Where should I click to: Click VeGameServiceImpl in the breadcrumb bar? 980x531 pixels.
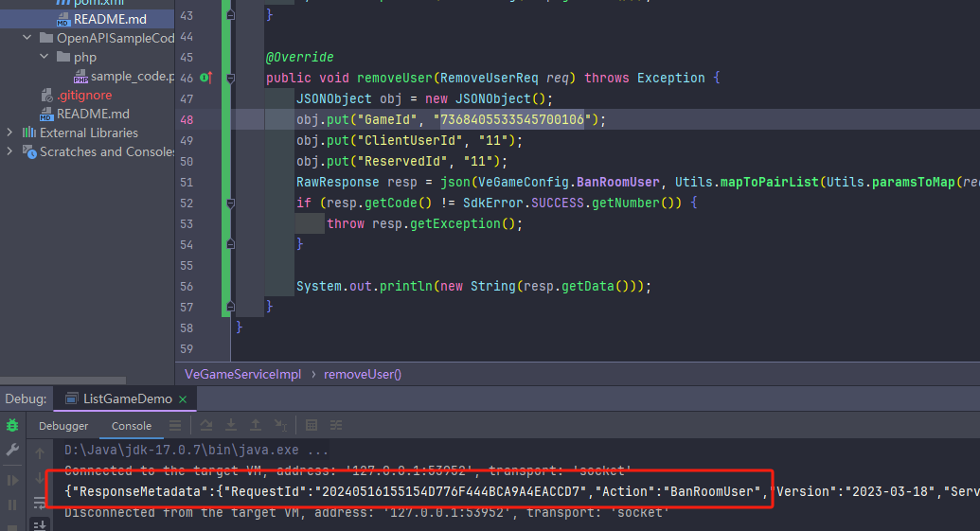click(242, 374)
